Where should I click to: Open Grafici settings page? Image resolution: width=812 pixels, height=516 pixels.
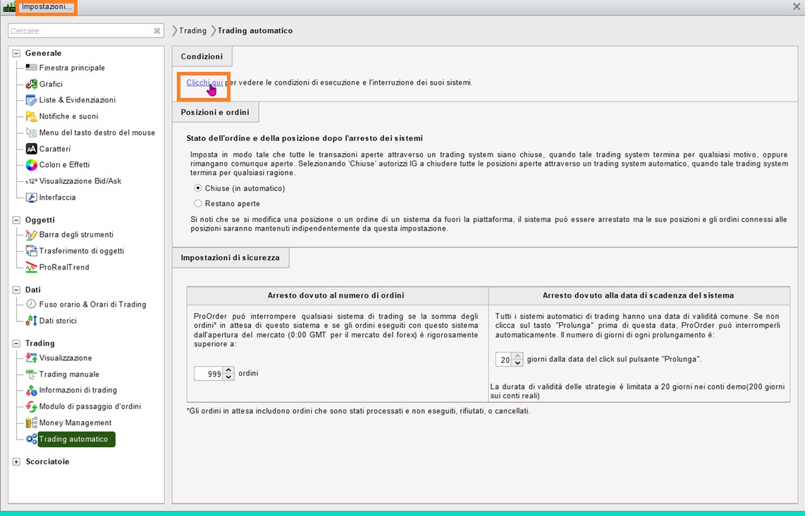pos(51,84)
